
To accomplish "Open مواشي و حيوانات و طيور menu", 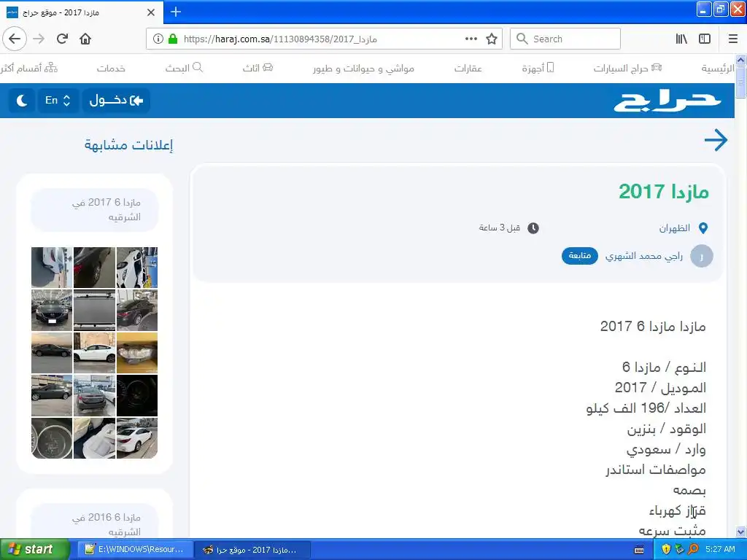I will (363, 69).
